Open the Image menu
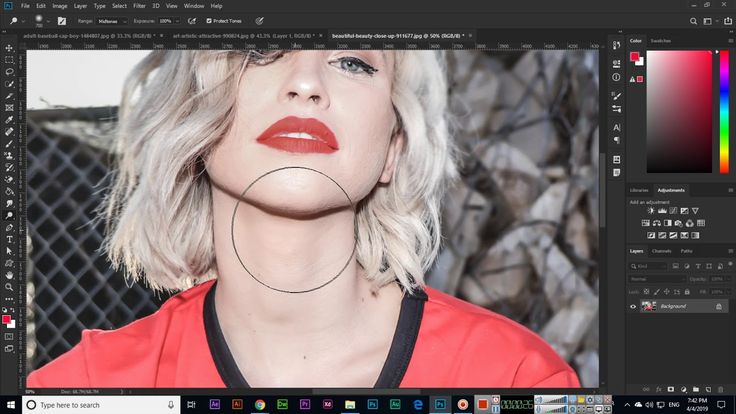The height and width of the screenshot is (414, 736). pos(60,6)
